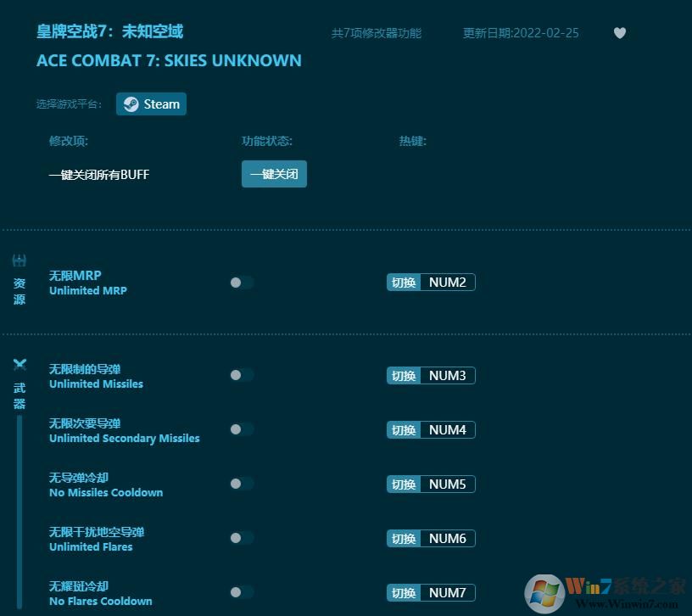The height and width of the screenshot is (616, 692).
Task: Click the NUM7 hotkey field
Action: tap(448, 592)
